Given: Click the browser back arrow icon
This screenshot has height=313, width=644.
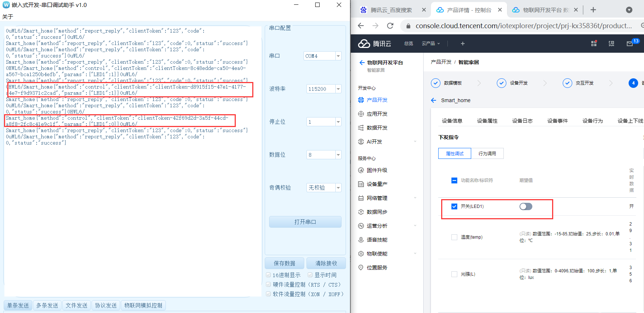Looking at the screenshot, I should 361,26.
